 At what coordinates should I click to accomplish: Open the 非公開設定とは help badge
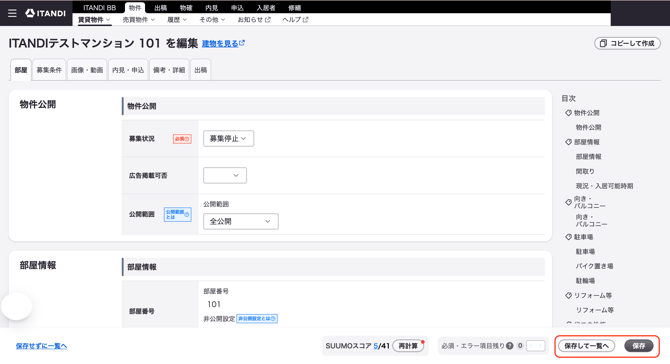[257, 319]
